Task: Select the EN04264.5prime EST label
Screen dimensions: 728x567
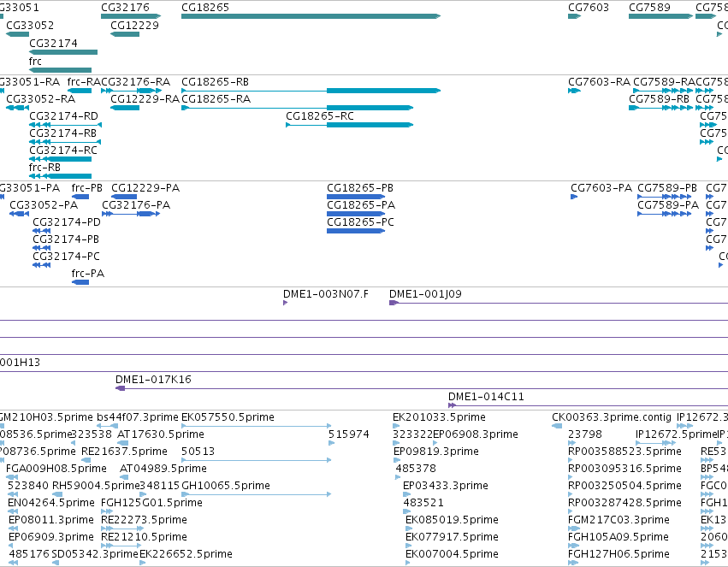Action: coord(51,503)
